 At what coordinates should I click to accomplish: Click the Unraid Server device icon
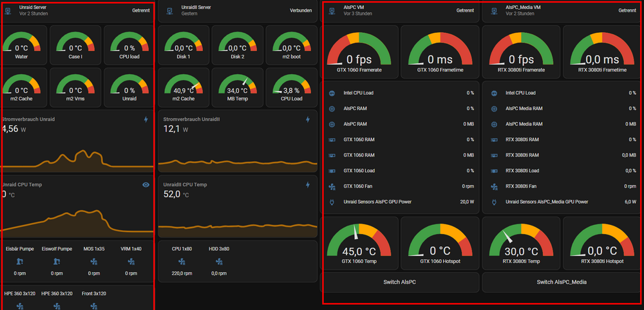[7, 11]
